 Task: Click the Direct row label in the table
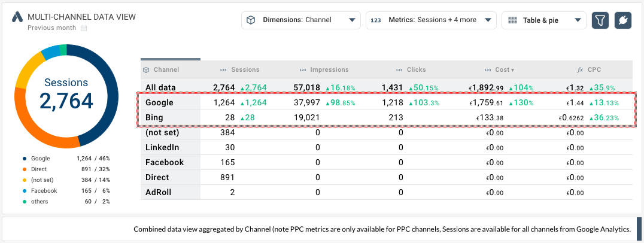pos(157,177)
